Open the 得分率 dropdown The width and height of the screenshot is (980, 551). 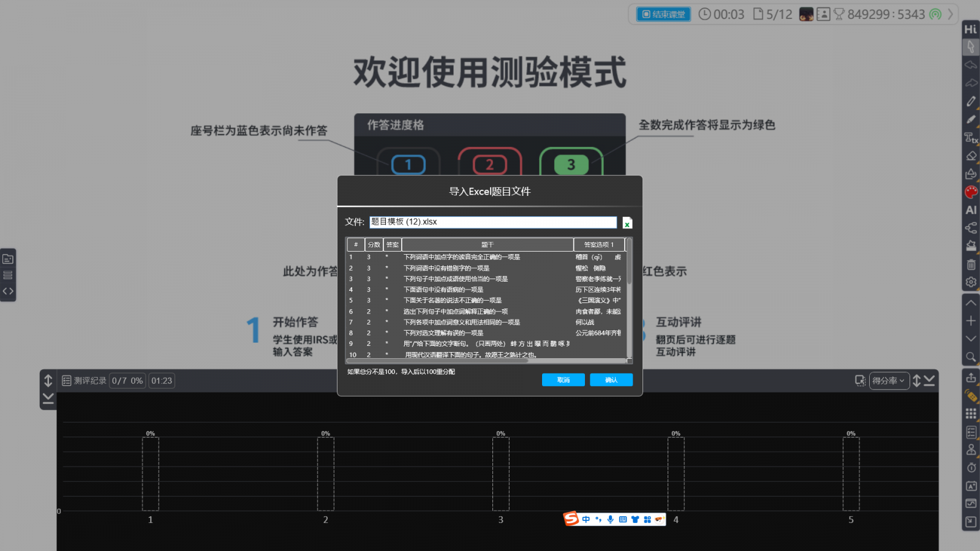click(x=888, y=381)
